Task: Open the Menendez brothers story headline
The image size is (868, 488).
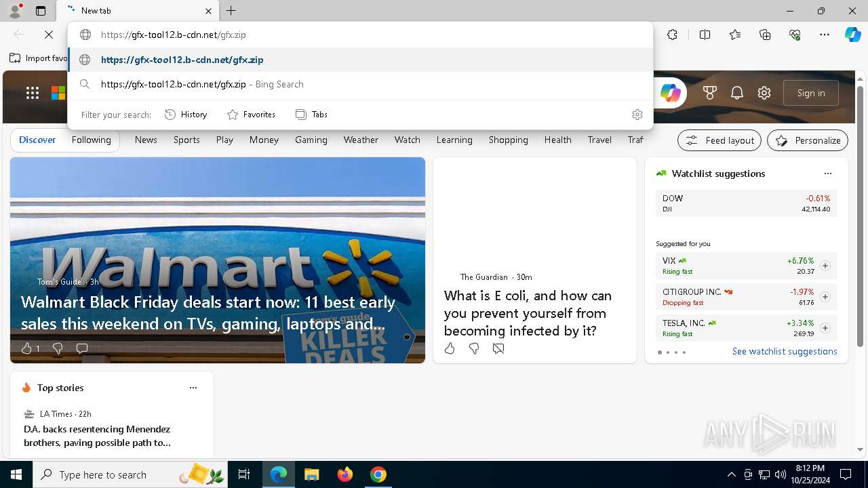Action: click(97, 436)
